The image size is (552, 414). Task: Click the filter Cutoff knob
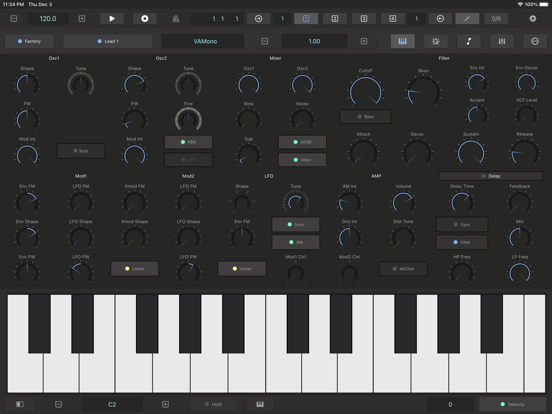click(365, 92)
